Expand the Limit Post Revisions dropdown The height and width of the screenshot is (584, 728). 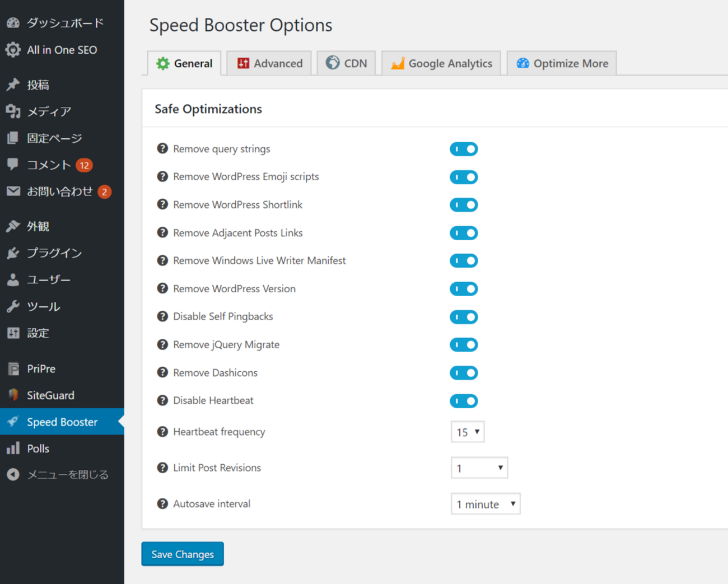coord(479,468)
